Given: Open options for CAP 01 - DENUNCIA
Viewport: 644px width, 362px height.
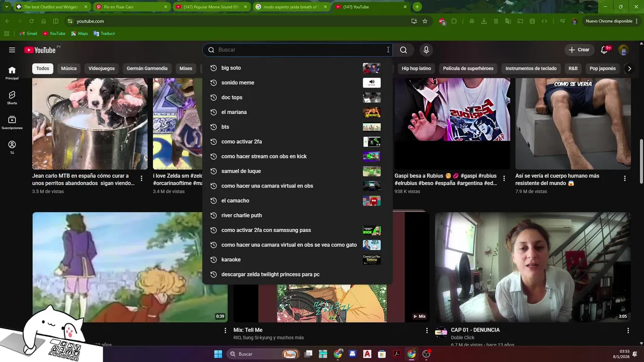Looking at the screenshot, I should (x=628, y=330).
